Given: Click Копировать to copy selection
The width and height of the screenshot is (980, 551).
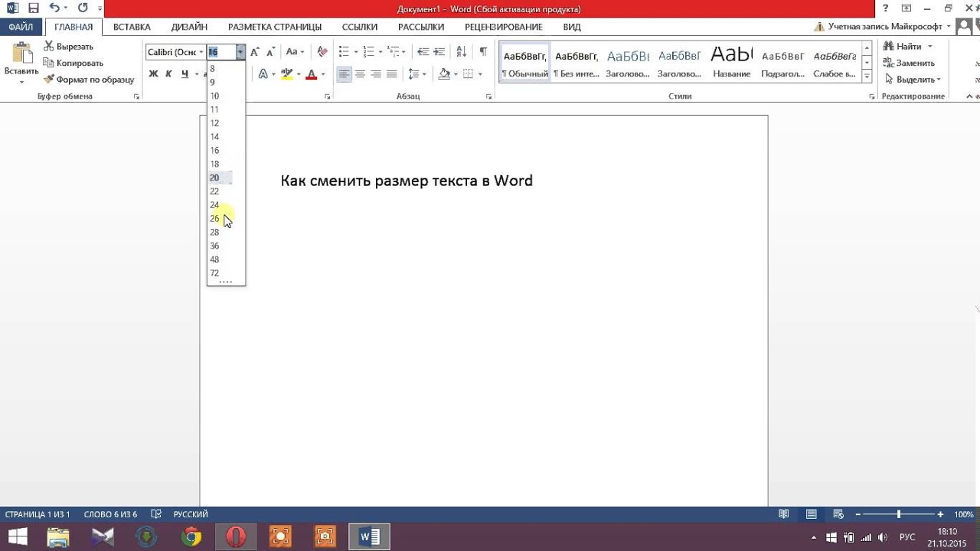Looking at the screenshot, I should point(73,63).
